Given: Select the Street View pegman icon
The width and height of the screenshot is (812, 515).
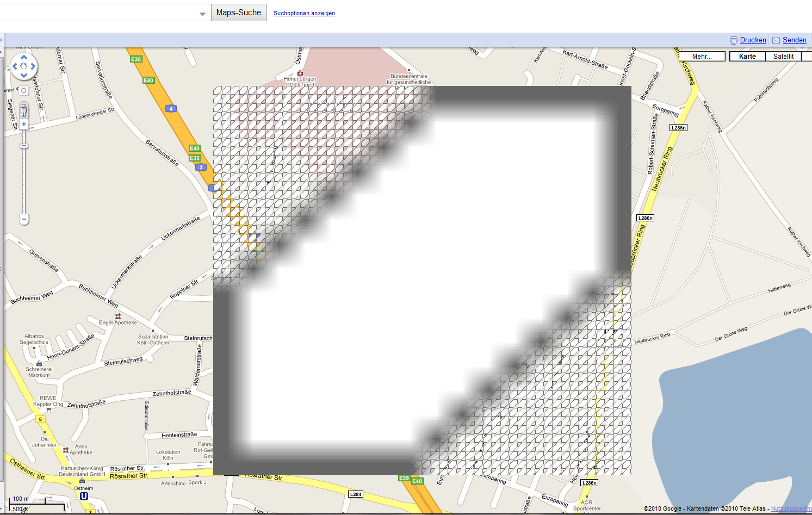Looking at the screenshot, I should (x=24, y=110).
